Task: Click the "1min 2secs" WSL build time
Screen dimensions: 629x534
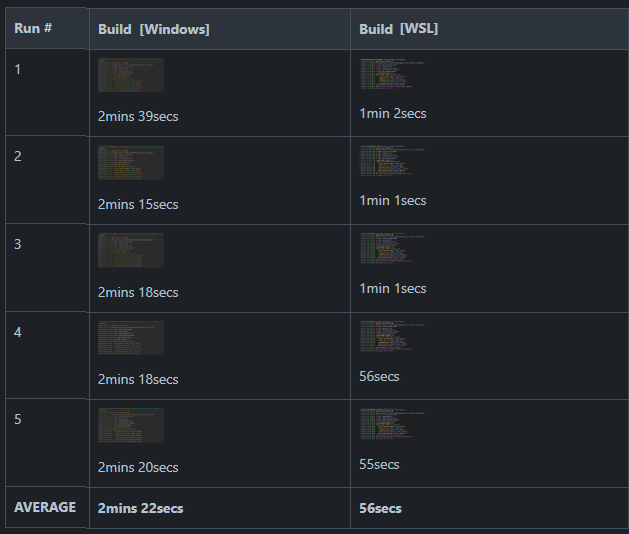Action: pos(392,113)
